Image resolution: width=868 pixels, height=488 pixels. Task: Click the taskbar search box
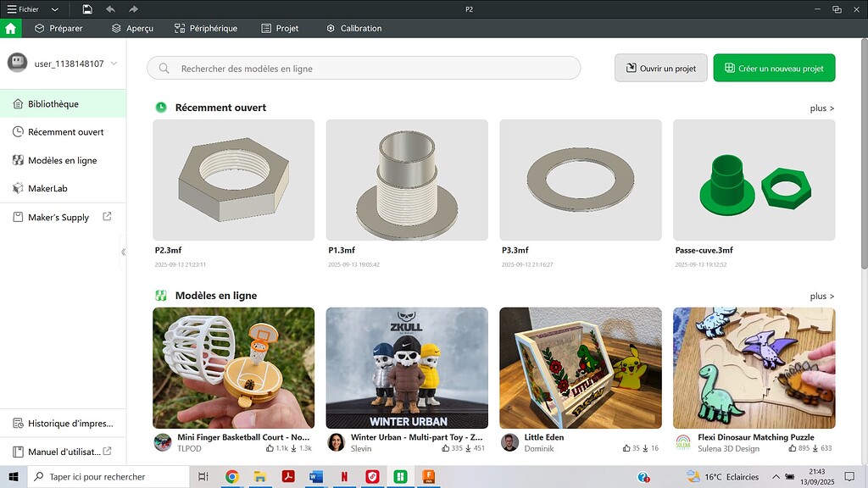(108, 476)
